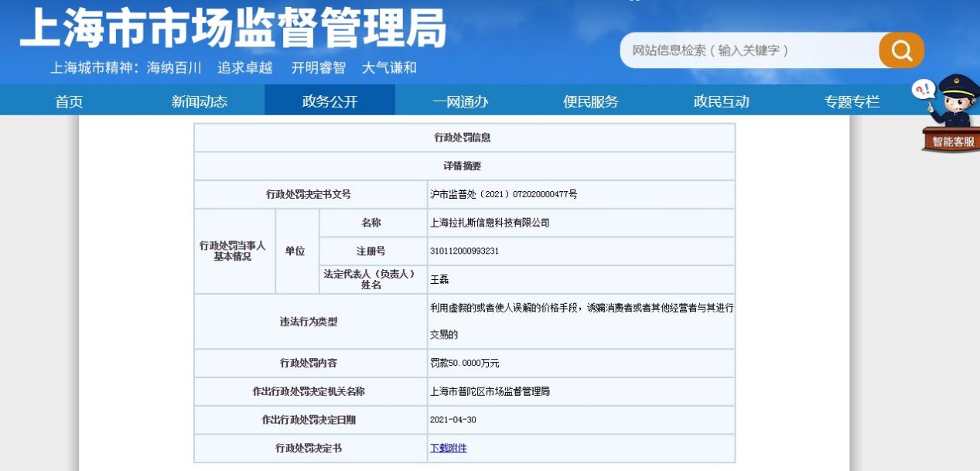Click the 行政处罚信息 table header
The image size is (980, 471).
(463, 138)
